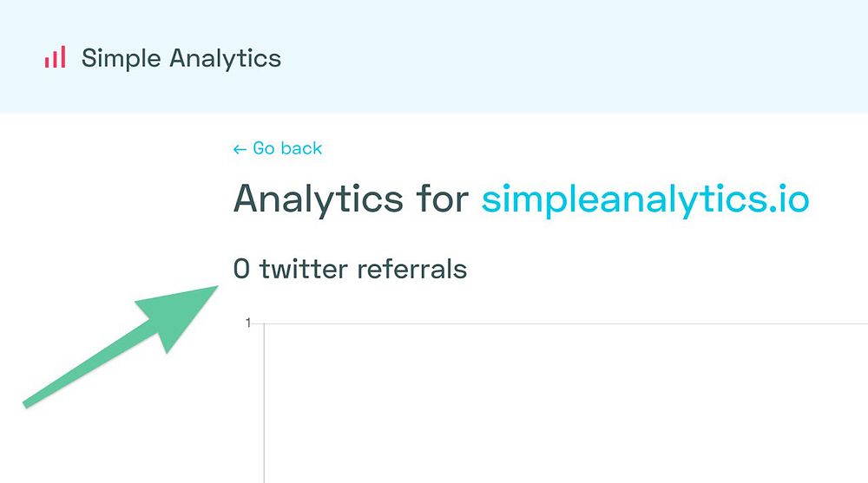The height and width of the screenshot is (483, 868).
Task: Open the simpleanalytics.io domain link
Action: coord(645,199)
